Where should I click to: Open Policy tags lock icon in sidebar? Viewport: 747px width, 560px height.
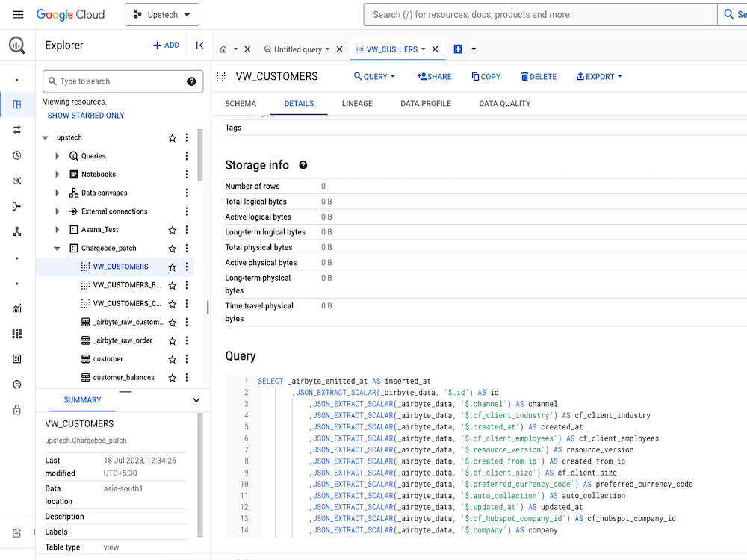point(17,409)
